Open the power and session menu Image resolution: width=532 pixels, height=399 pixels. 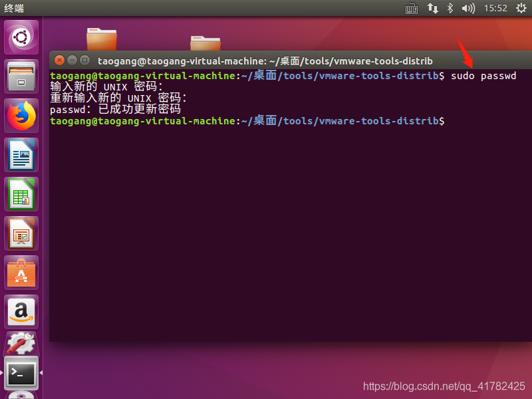(521, 8)
